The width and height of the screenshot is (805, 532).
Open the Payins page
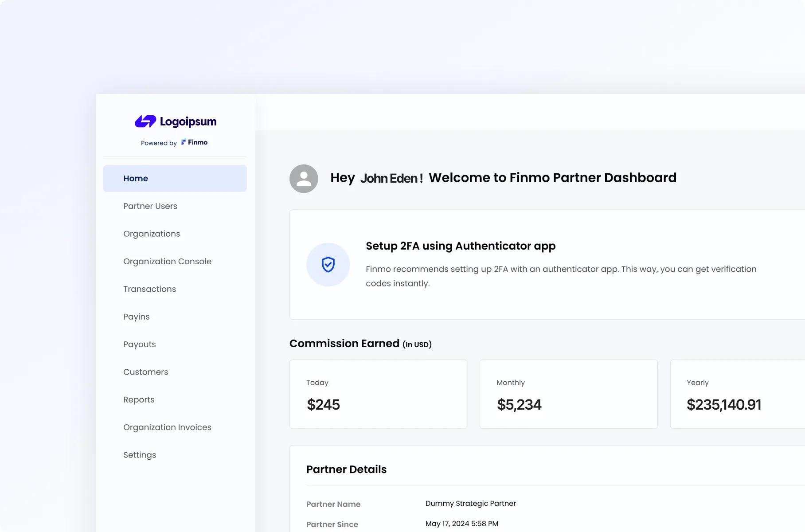pos(137,317)
